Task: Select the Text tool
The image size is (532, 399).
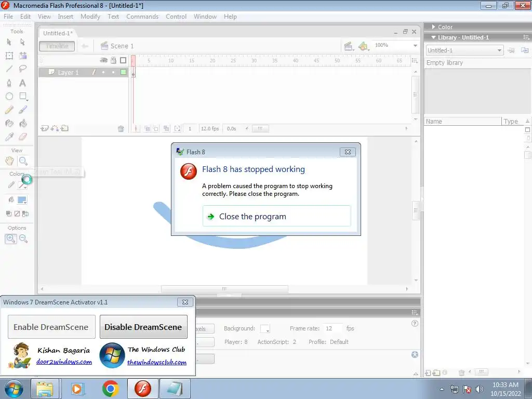Action: tap(23, 83)
